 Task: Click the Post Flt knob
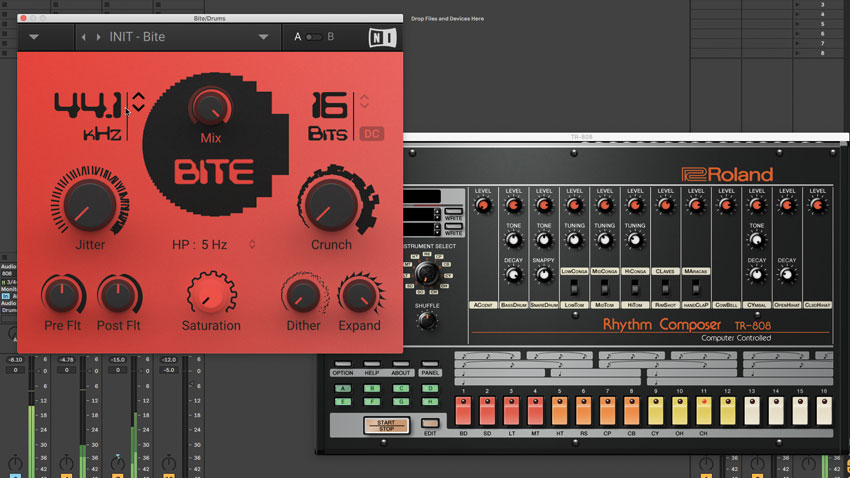[118, 296]
